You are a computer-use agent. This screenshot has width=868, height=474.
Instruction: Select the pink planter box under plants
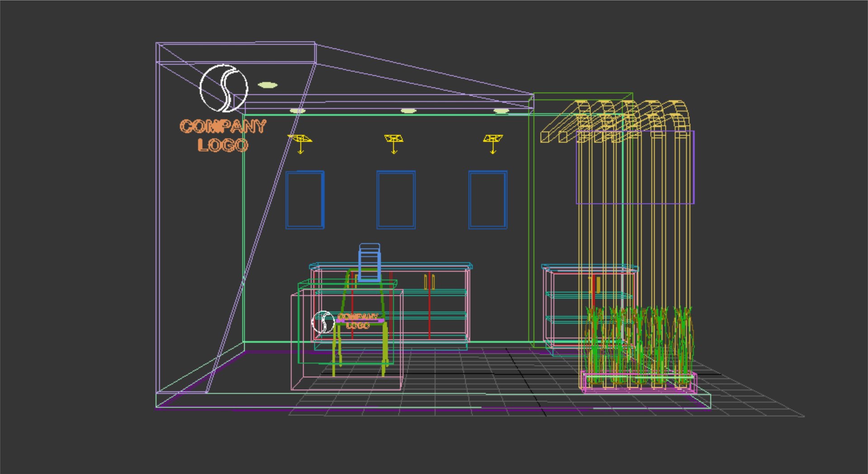point(638,382)
